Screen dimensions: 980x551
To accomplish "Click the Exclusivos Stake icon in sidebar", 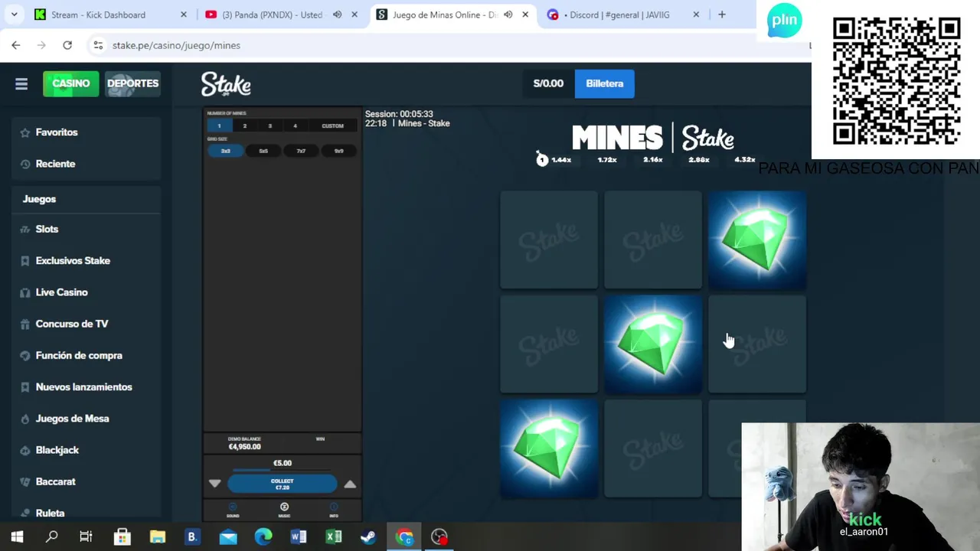I will pos(25,261).
